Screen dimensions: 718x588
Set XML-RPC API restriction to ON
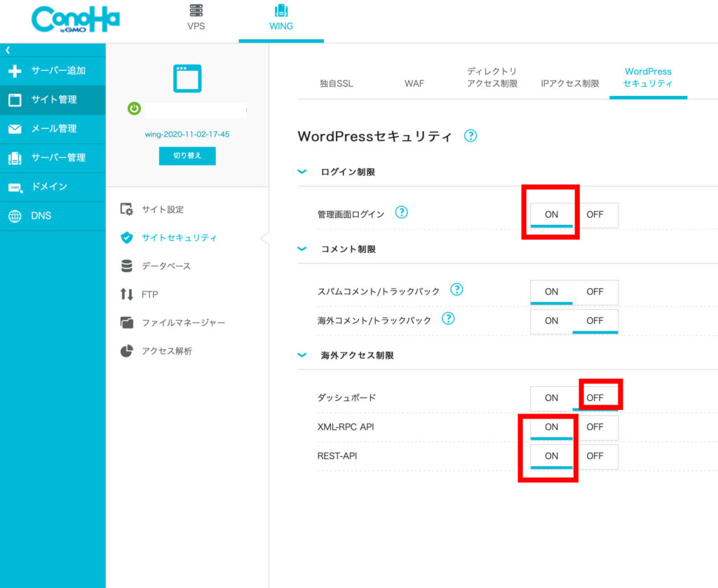[551, 427]
